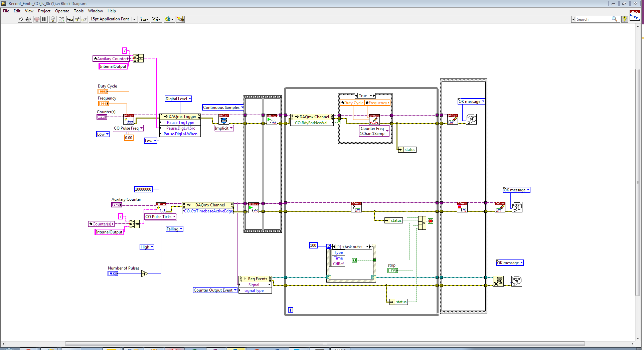Click the 10000000 numeric constant

click(x=143, y=189)
